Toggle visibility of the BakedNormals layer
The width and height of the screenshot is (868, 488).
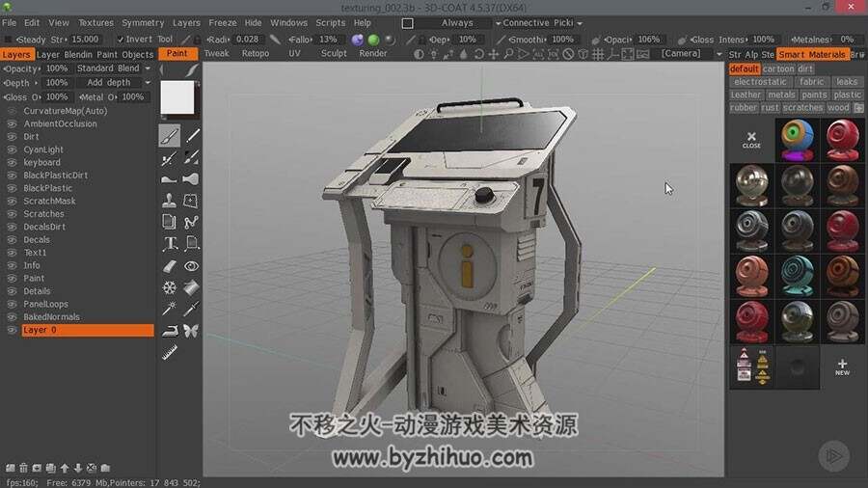[x=11, y=317]
